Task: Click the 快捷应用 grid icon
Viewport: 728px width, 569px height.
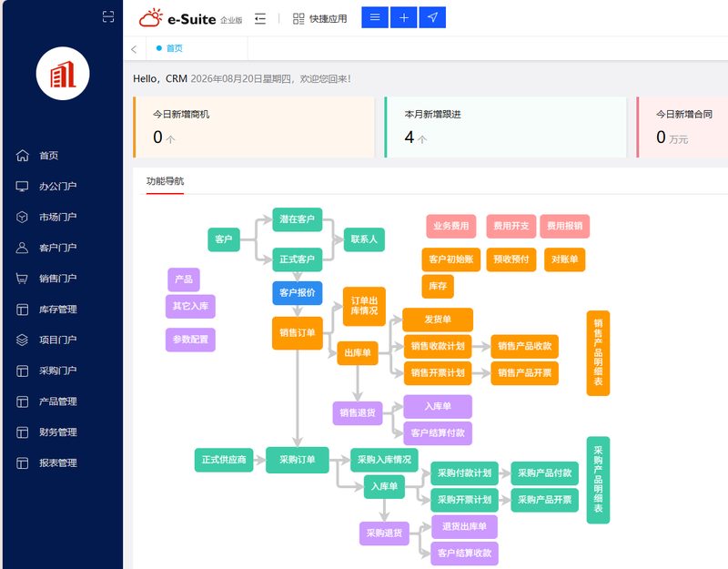Action: tap(298, 18)
